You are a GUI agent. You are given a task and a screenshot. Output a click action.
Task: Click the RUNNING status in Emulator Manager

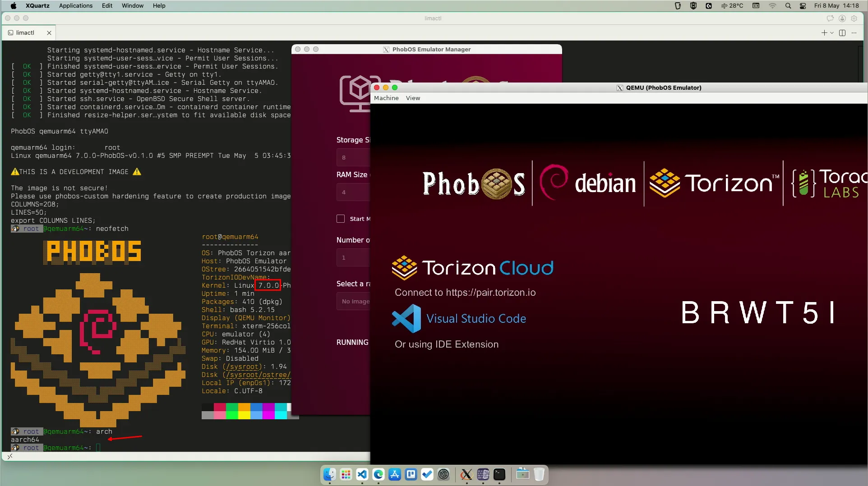[x=352, y=343]
